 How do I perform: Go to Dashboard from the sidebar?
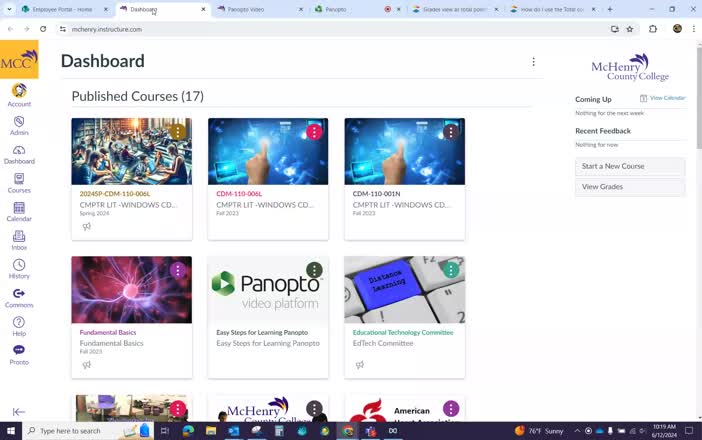coord(19,154)
